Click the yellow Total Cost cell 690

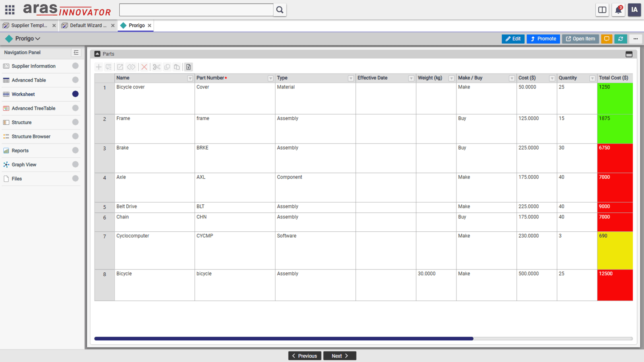pos(615,251)
